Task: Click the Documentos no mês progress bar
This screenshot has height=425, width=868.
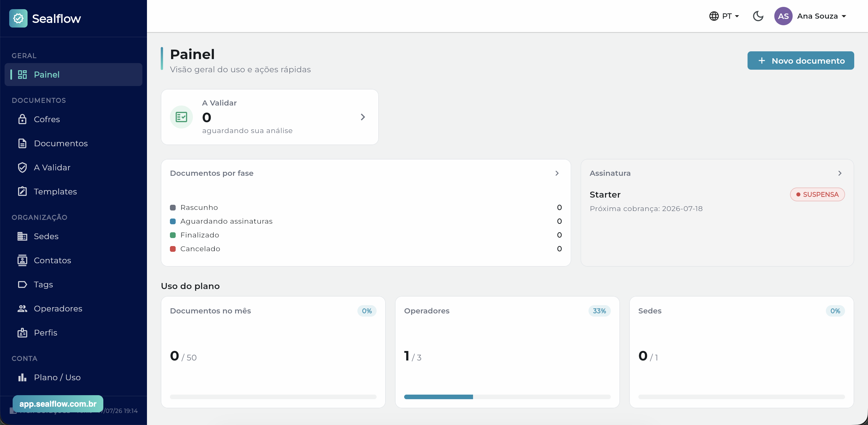Action: pyautogui.click(x=273, y=397)
